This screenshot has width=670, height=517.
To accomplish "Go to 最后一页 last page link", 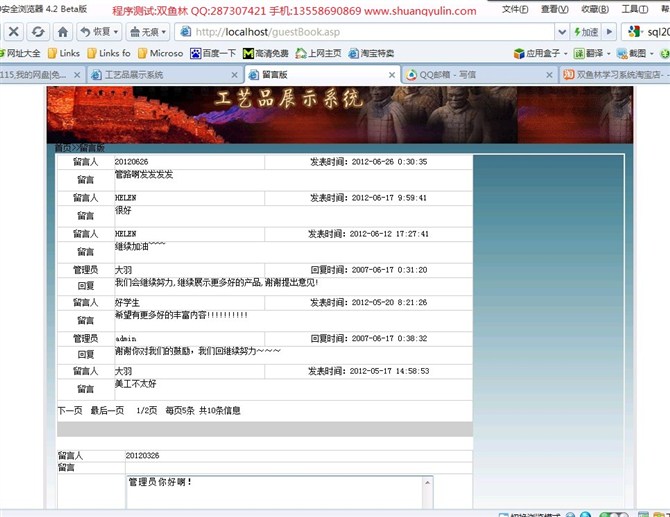I will point(107,411).
